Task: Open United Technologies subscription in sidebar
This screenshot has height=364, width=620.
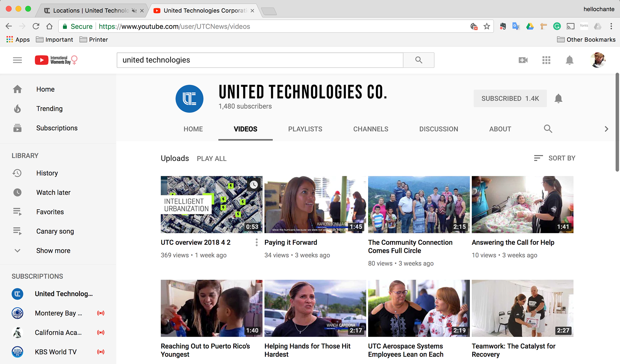Action: click(58, 294)
